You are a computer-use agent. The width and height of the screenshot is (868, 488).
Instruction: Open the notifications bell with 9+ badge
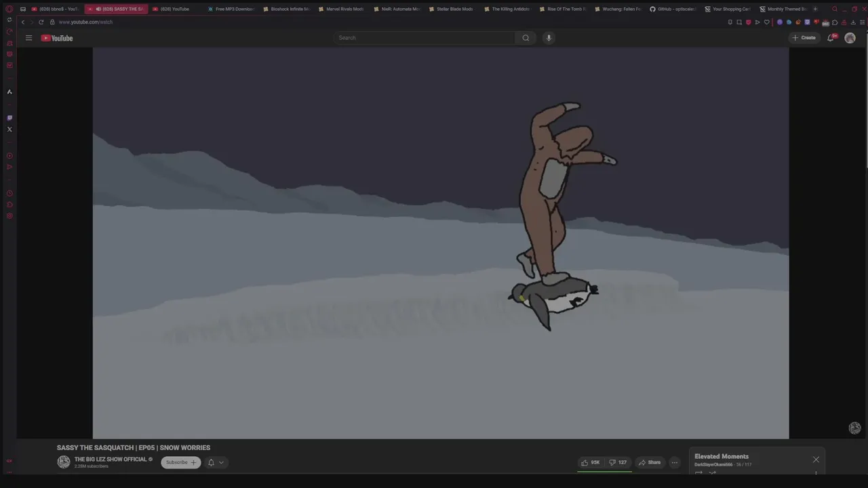point(831,38)
